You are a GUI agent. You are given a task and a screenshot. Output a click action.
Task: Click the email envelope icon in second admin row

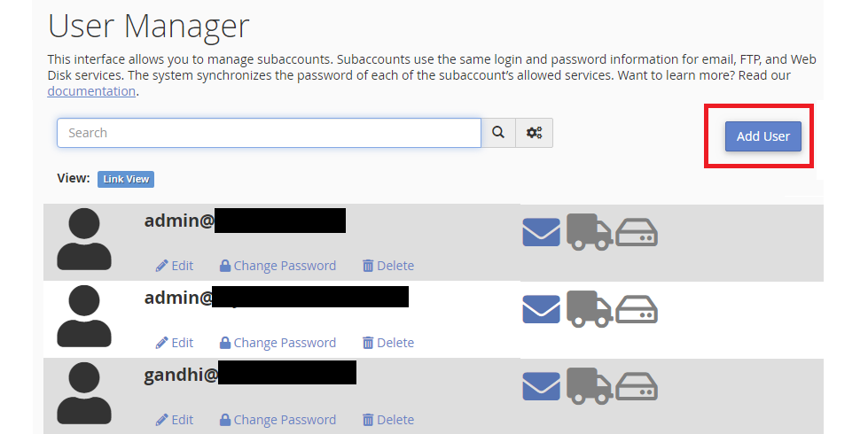pos(542,309)
